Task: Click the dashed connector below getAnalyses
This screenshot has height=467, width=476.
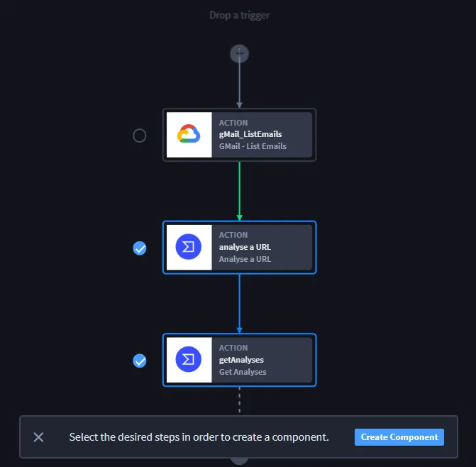Action: (240, 400)
